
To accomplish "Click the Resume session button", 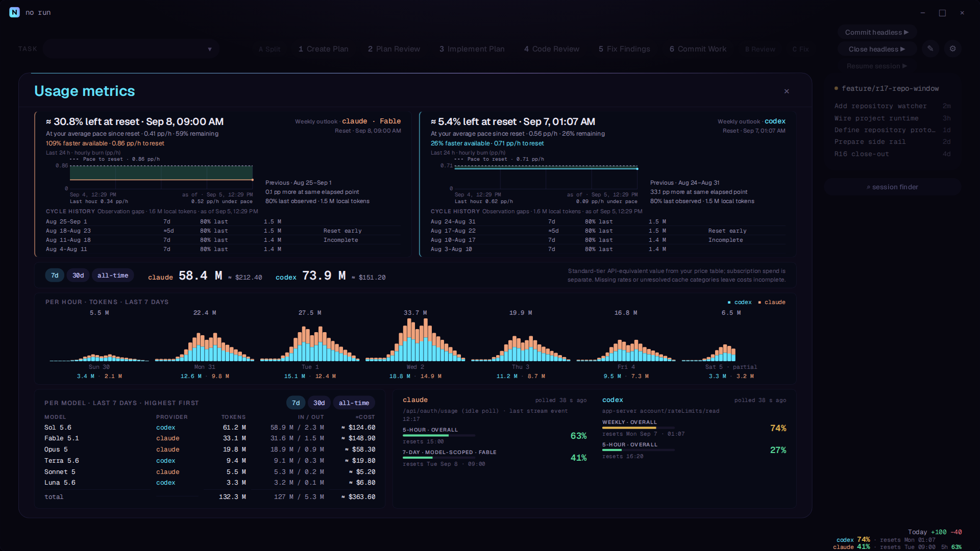I will pyautogui.click(x=877, y=66).
